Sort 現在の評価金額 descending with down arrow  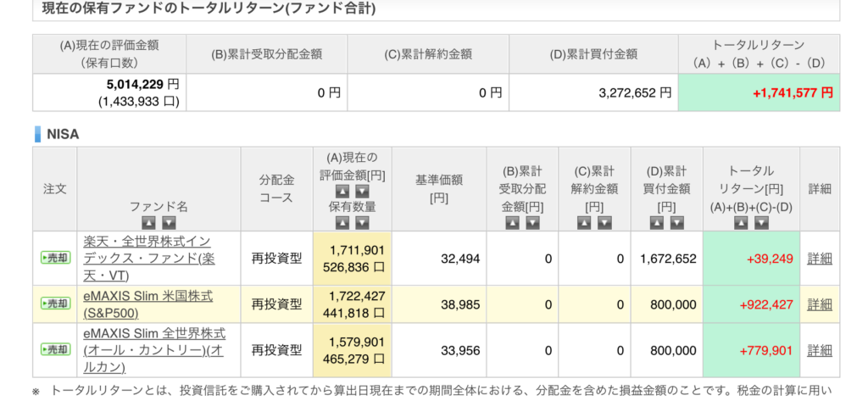362,192
